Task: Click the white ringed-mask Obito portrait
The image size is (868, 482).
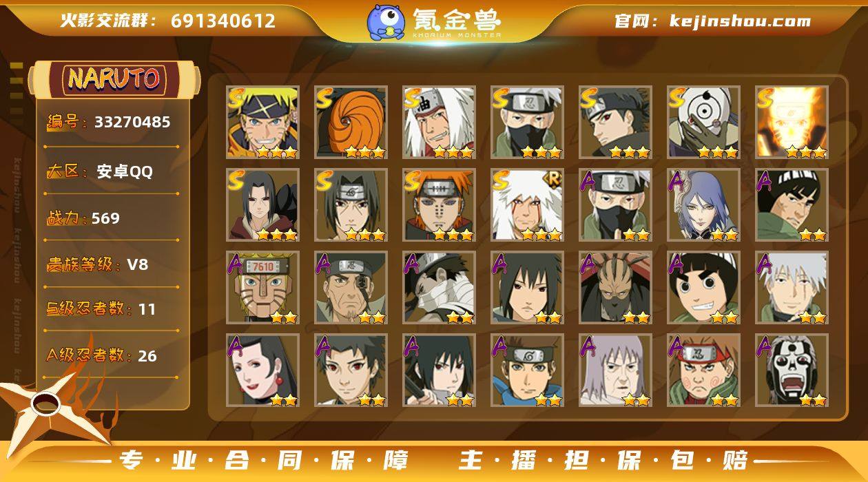Action: (x=703, y=122)
